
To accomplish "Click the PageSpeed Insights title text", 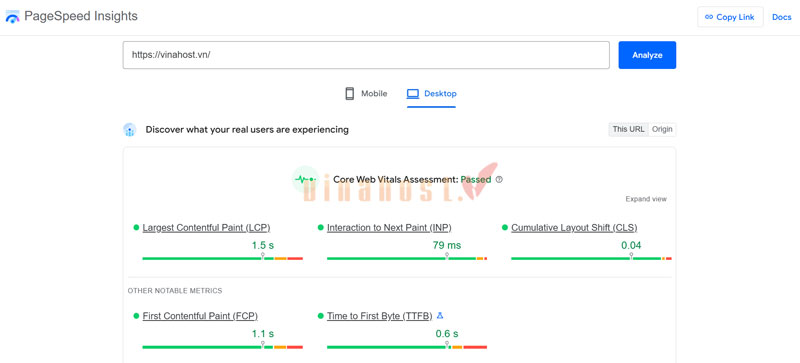I will click(81, 16).
